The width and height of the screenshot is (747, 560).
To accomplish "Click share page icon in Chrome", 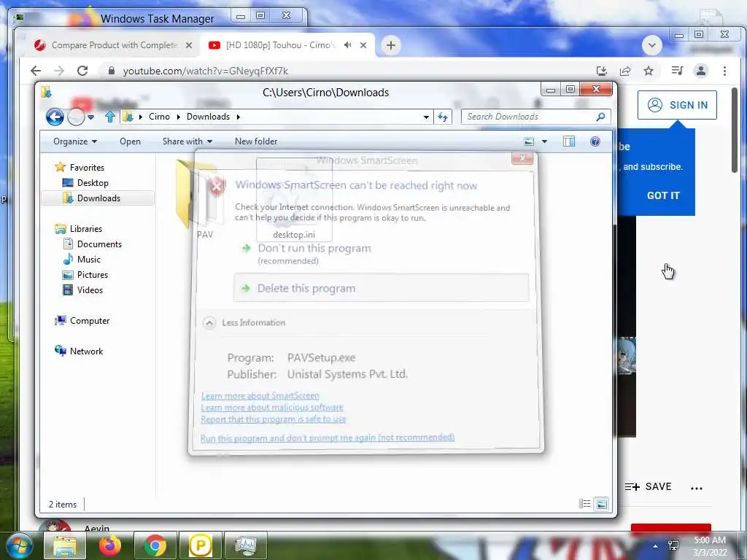I will 625,71.
